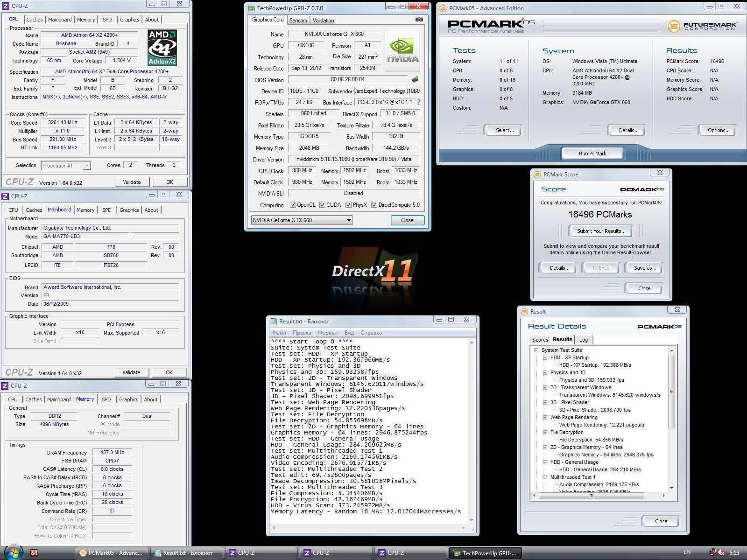Collapse the Multithreaded Test 1 node
747x560 pixels.
pyautogui.click(x=545, y=477)
